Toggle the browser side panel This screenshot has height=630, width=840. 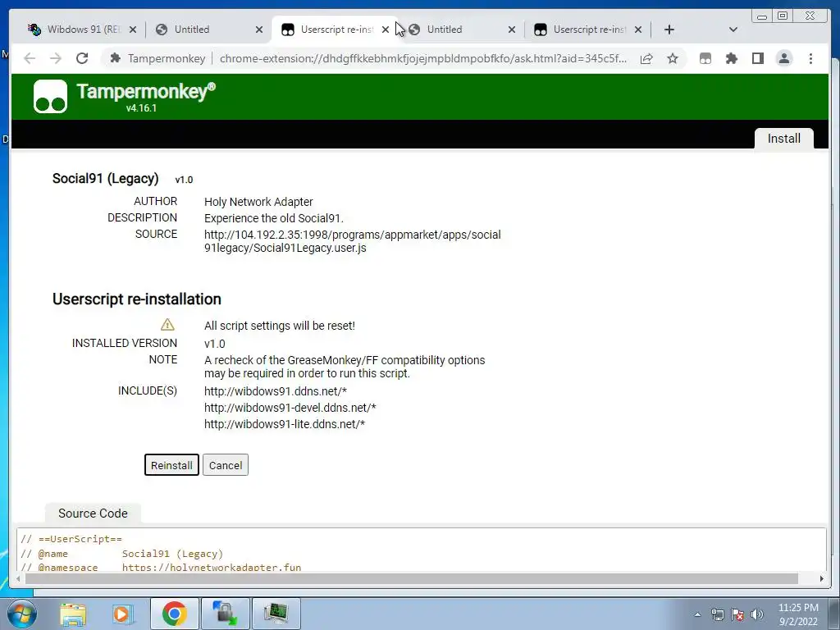pos(757,58)
